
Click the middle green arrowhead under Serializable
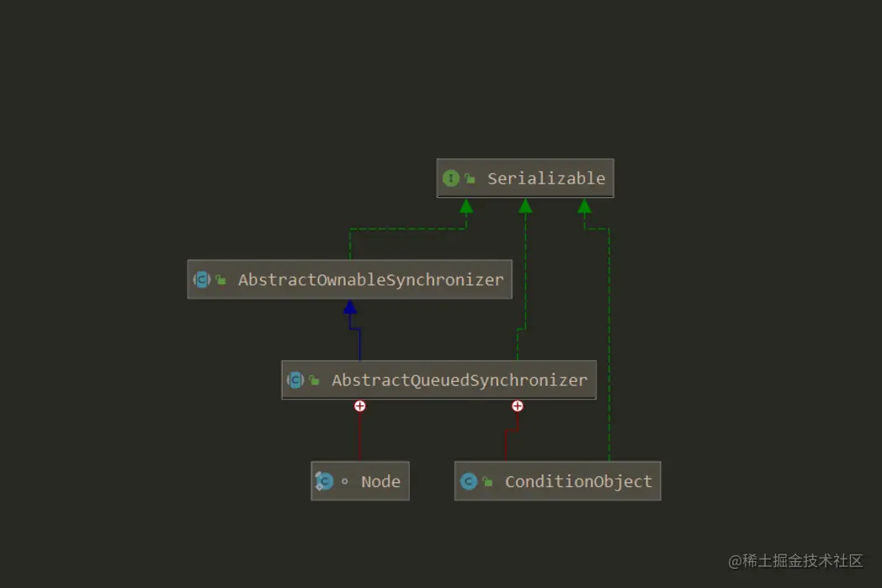pos(525,206)
